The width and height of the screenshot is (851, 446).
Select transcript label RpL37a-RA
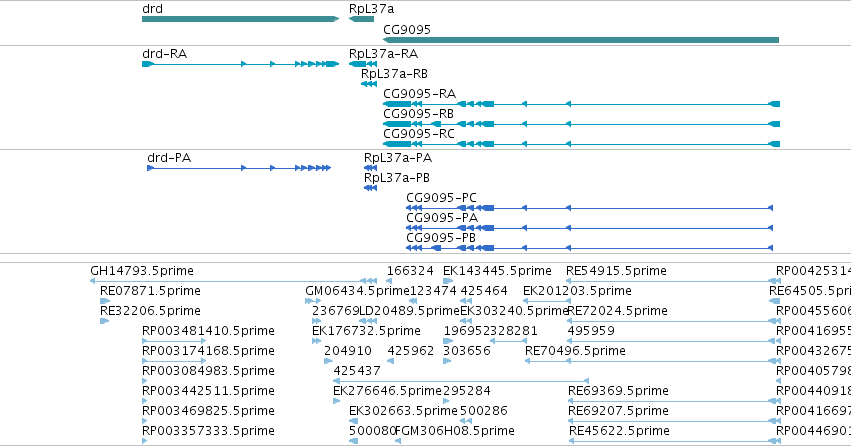pos(383,54)
